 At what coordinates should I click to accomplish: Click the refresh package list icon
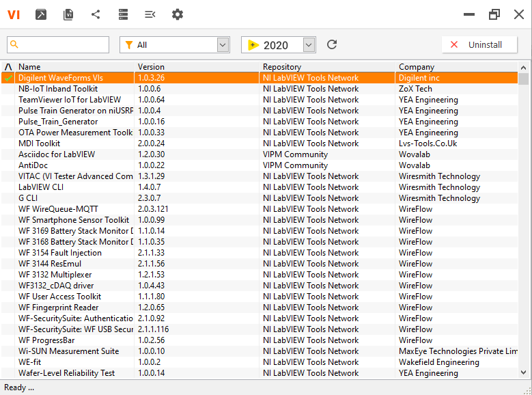point(332,44)
